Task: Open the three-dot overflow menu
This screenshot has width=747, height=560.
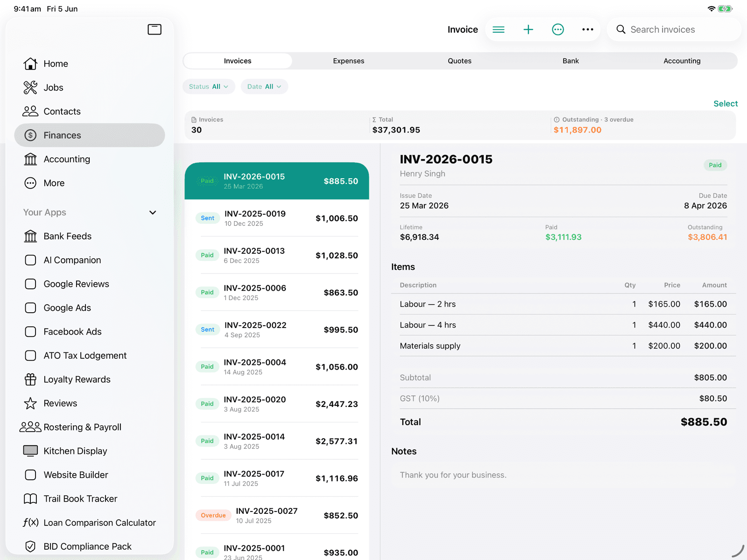Action: 588,29
